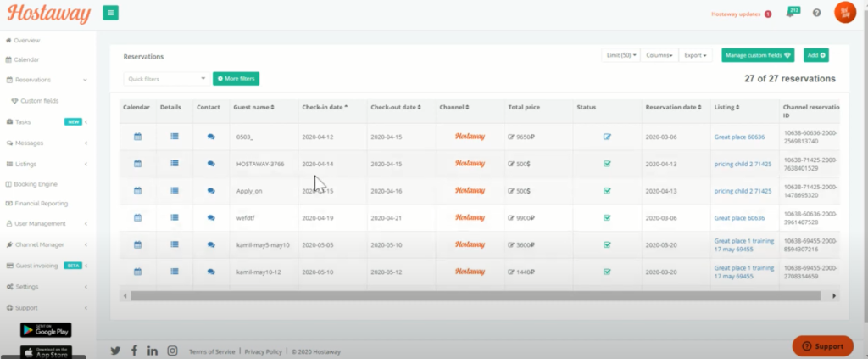Click the horizontal table scrollbar
This screenshot has width=868, height=359.
(x=475, y=295)
